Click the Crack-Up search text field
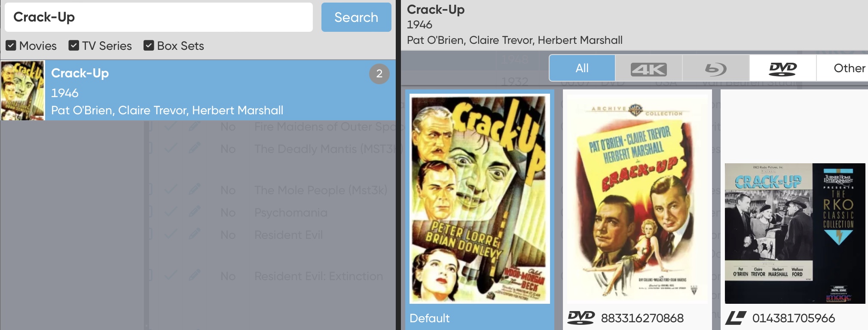The image size is (868, 330). [x=159, y=17]
